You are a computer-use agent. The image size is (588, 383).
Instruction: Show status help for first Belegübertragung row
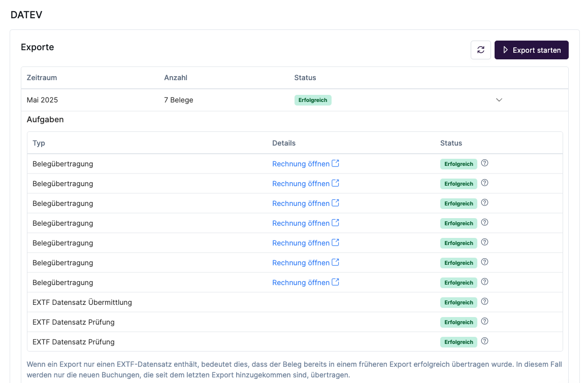484,163
